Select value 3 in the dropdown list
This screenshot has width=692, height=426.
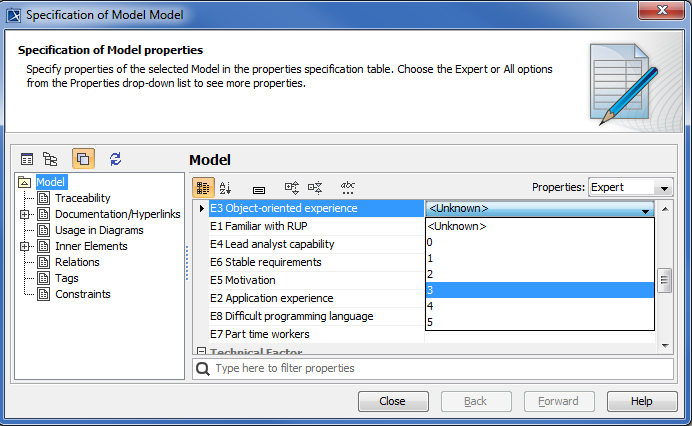pyautogui.click(x=540, y=290)
